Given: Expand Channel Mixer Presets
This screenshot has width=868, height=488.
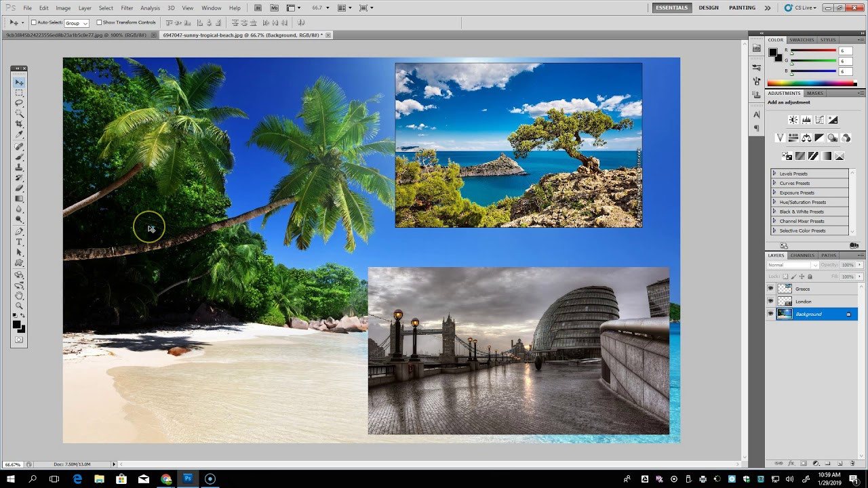Looking at the screenshot, I should click(774, 221).
